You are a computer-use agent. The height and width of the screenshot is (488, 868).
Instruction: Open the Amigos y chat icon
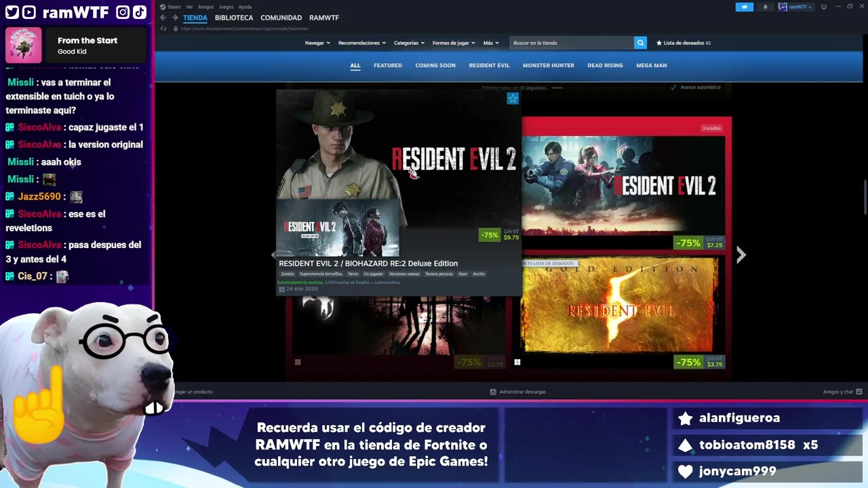pyautogui.click(x=859, y=392)
